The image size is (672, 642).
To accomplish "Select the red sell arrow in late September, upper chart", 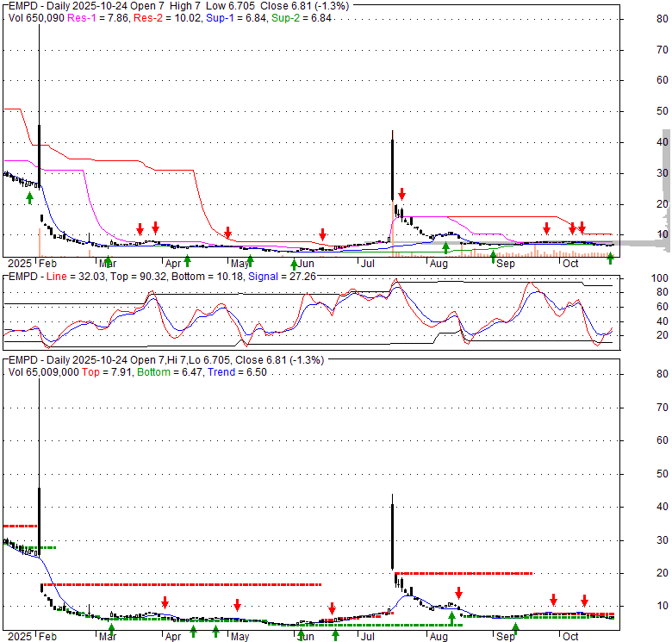I will pos(546,228).
